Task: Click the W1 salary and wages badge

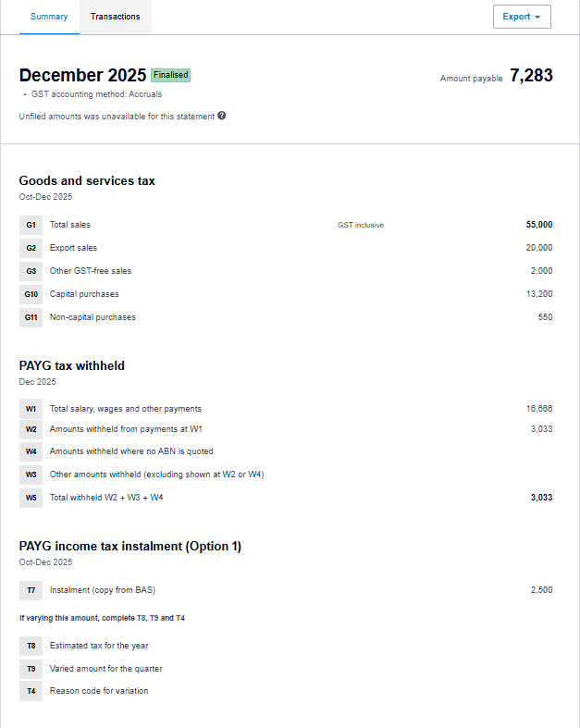Action: 31,408
